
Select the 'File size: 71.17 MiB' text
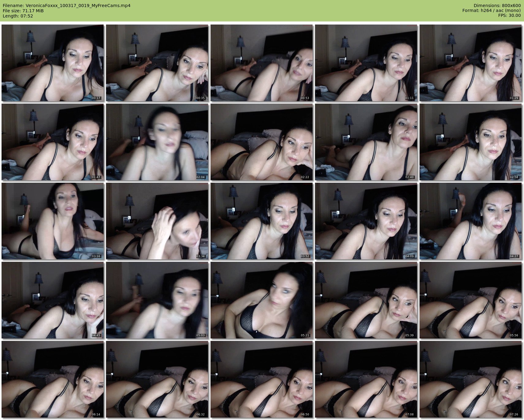click(x=23, y=11)
